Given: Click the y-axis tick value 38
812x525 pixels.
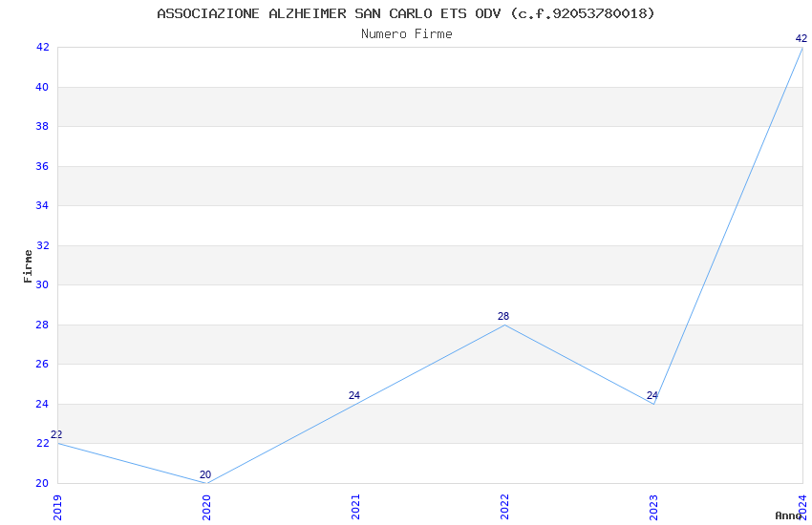Looking at the screenshot, I should coord(42,126).
